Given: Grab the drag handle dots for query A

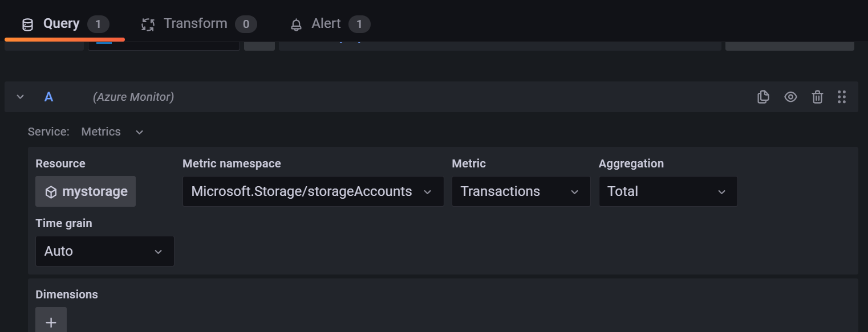Looking at the screenshot, I should pyautogui.click(x=842, y=97).
